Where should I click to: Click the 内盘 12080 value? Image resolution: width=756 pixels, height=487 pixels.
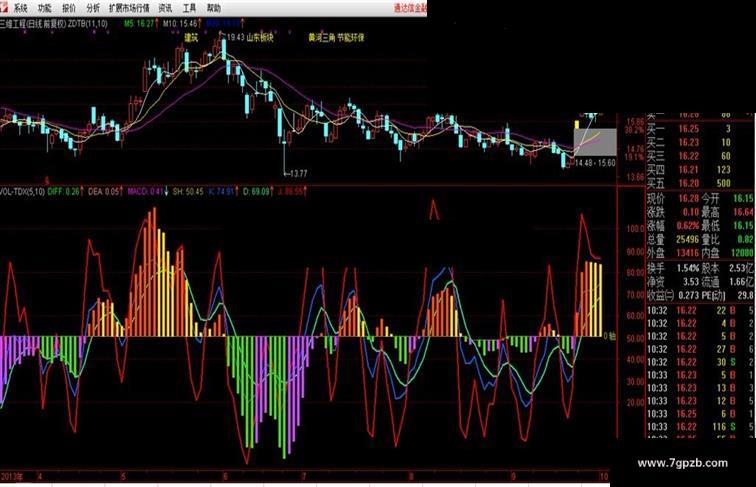pos(729,253)
